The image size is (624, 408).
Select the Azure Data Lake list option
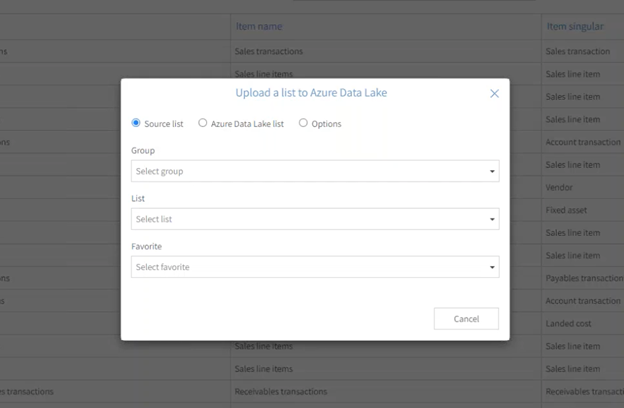[x=203, y=123]
